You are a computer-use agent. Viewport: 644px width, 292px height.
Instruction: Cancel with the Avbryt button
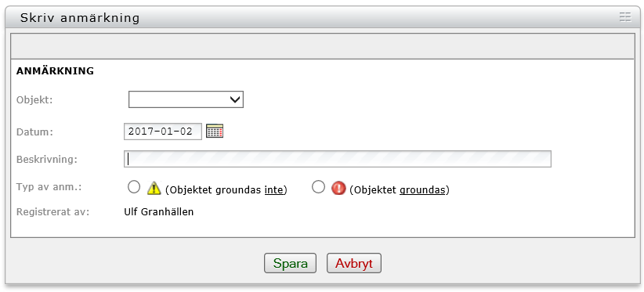coord(354,263)
